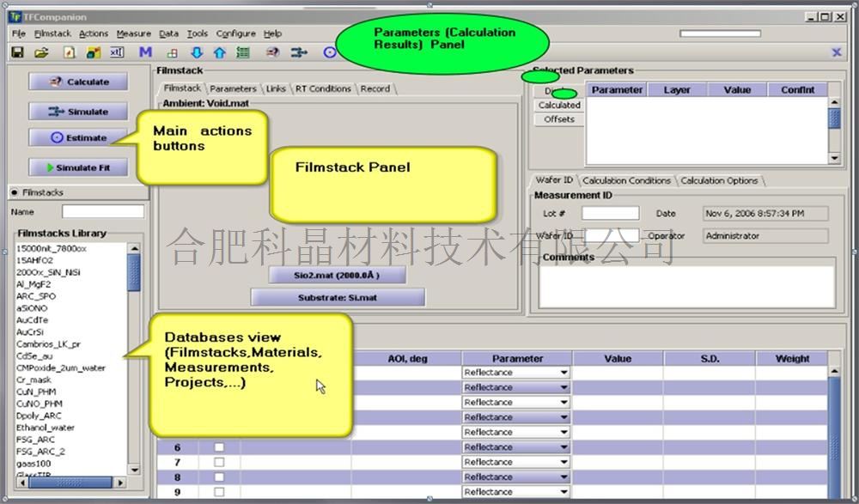This screenshot has height=504, width=859.
Task: Click the 'xt[' toolbar icon
Action: point(117,52)
